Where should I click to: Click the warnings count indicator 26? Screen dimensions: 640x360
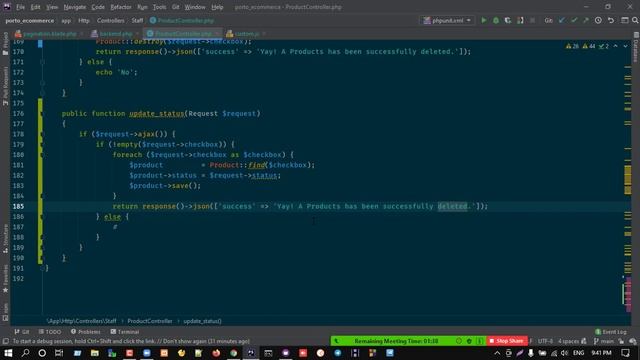[572, 46]
